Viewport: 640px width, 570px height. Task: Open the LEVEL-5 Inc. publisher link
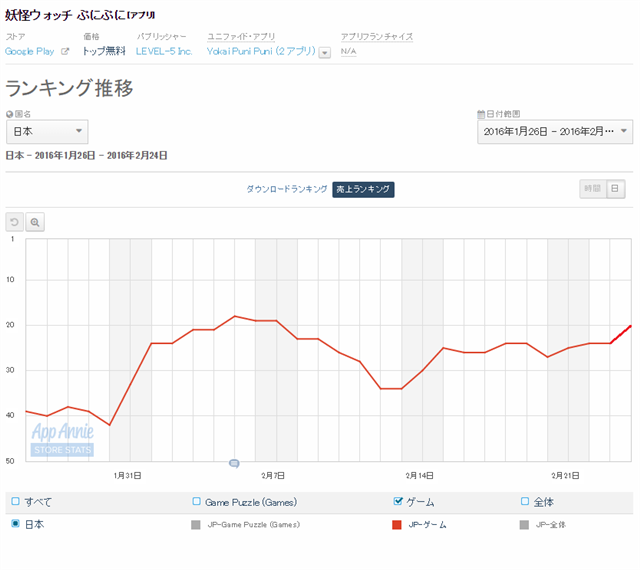pyautogui.click(x=164, y=51)
